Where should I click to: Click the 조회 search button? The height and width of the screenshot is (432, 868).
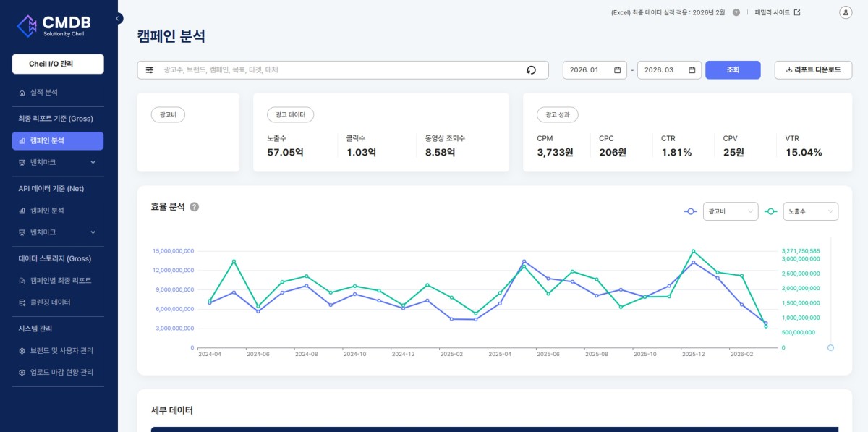pyautogui.click(x=733, y=70)
